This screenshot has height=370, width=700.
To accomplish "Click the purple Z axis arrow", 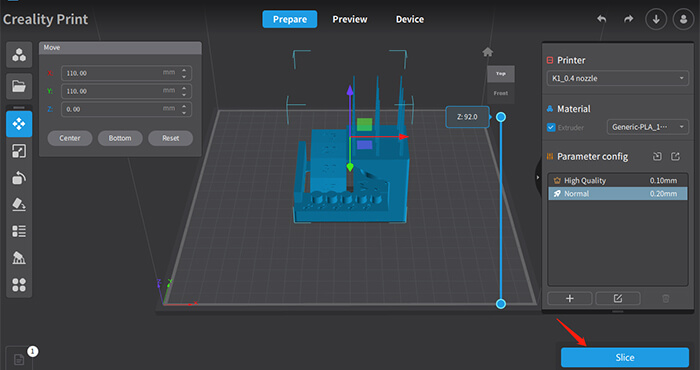I will click(350, 91).
